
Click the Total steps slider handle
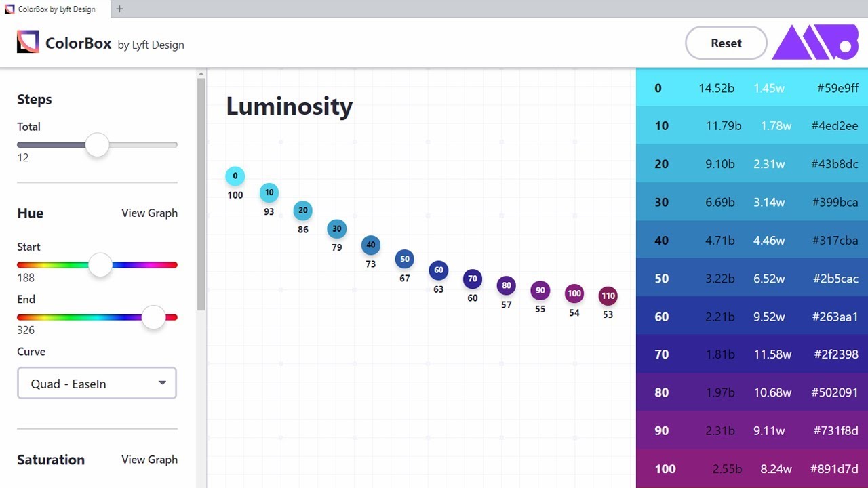[x=97, y=144]
